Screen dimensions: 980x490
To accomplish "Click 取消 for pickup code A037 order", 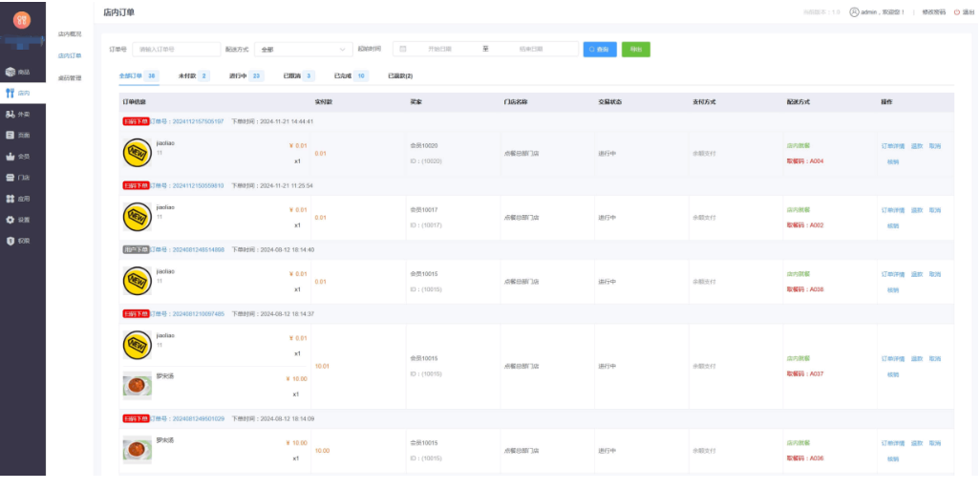I will 934,359.
